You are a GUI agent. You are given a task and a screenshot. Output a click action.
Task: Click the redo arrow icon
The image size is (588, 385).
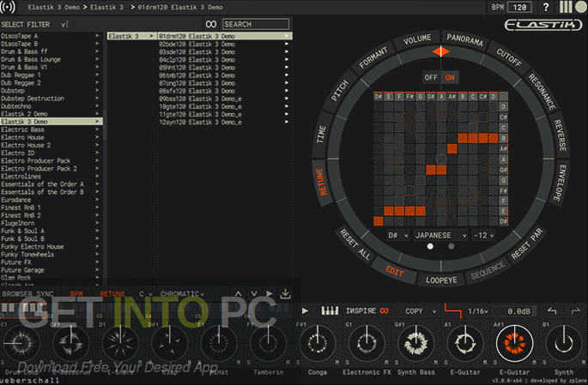click(x=576, y=311)
